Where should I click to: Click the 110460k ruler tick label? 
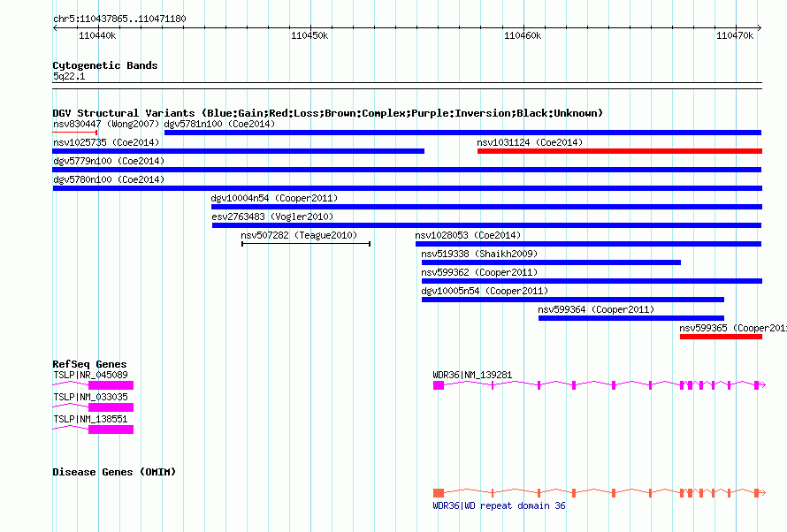[523, 35]
